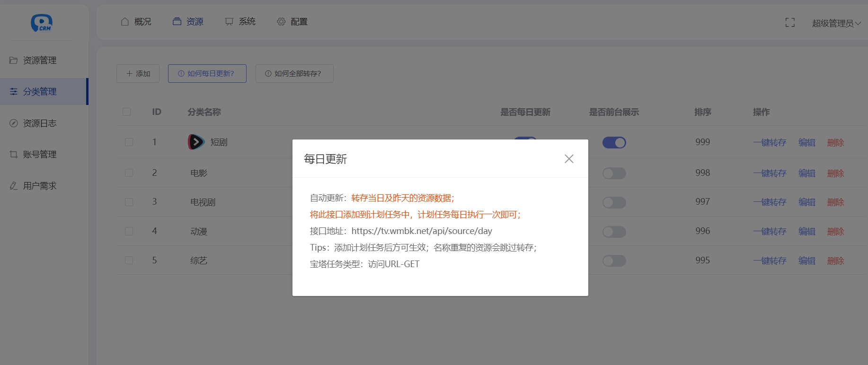868x365 pixels.
Task: Disable 前台展示 toggle for 短剧
Action: 614,142
